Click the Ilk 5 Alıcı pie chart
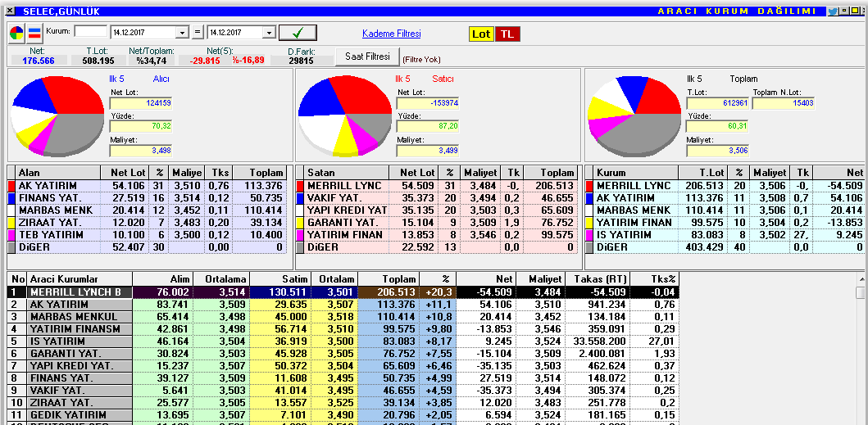This screenshot has height=425, width=868. [x=57, y=115]
